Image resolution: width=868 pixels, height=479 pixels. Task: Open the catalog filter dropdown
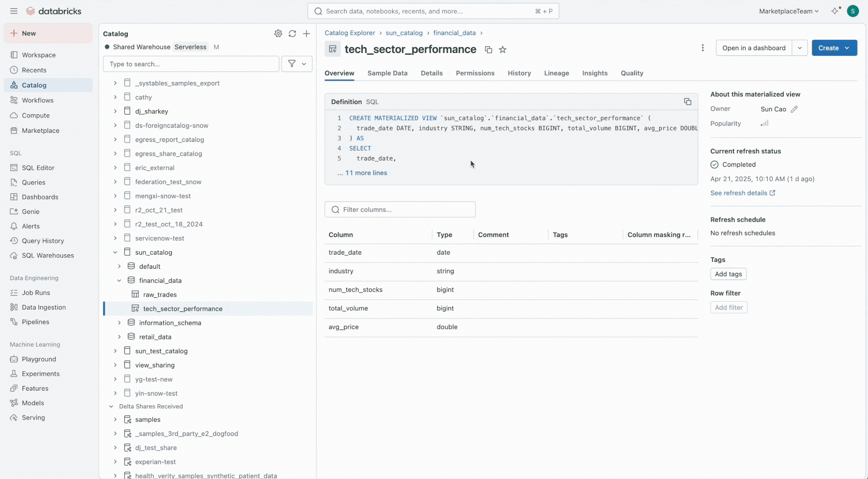(x=297, y=64)
